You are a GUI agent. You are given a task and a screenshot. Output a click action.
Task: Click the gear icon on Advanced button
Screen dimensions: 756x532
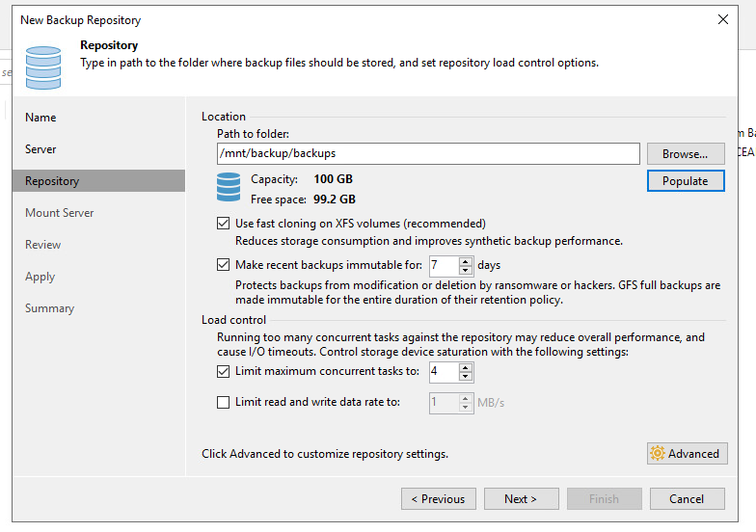pyautogui.click(x=658, y=454)
